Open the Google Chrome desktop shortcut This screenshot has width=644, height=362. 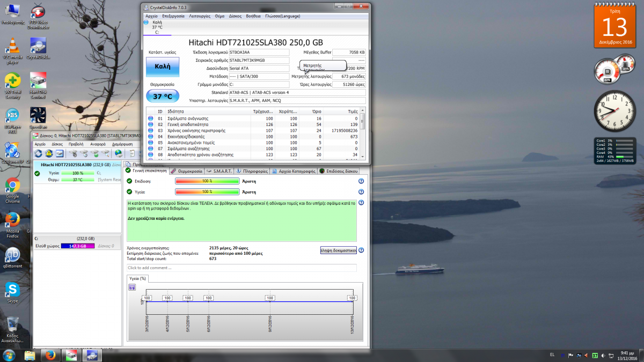point(12,190)
